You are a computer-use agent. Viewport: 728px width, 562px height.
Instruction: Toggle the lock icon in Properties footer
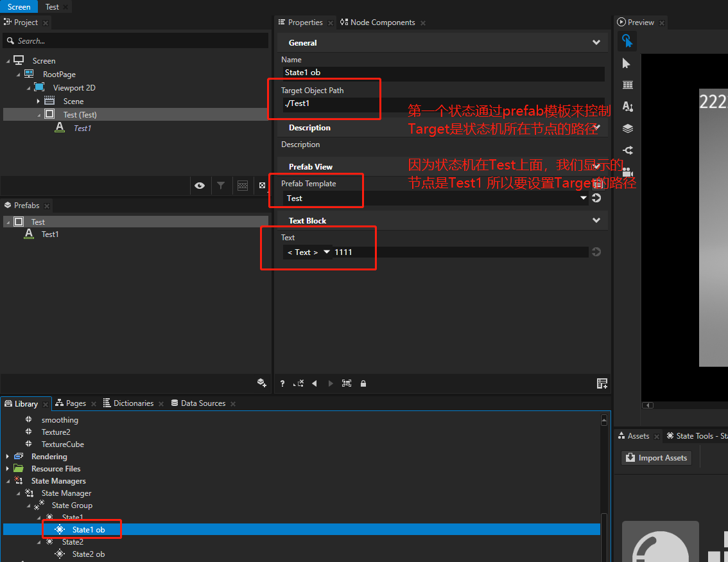(363, 383)
